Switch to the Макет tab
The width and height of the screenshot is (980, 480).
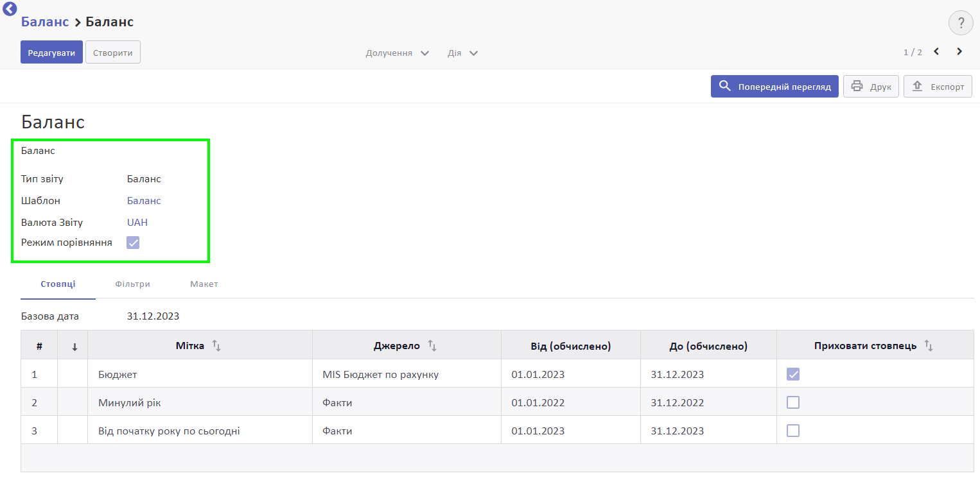204,284
